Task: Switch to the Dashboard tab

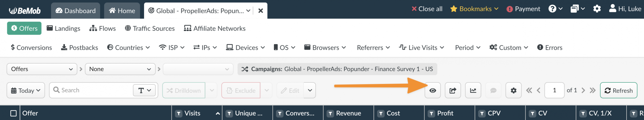Action: [x=76, y=11]
